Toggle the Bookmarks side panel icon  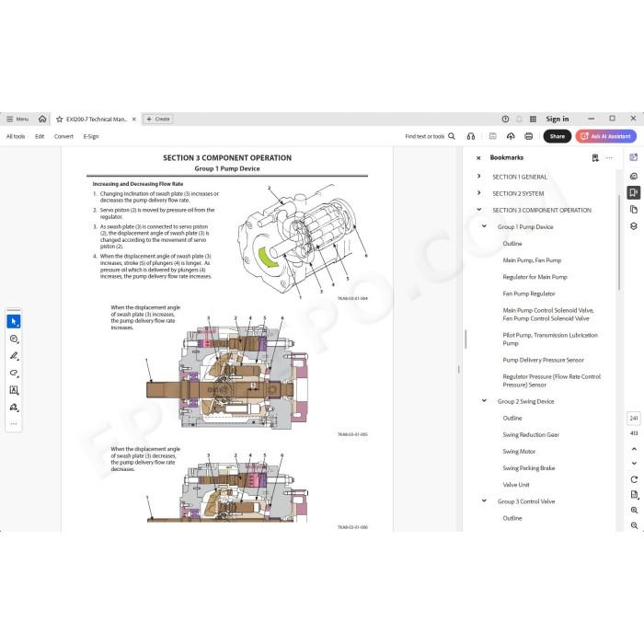tap(633, 192)
